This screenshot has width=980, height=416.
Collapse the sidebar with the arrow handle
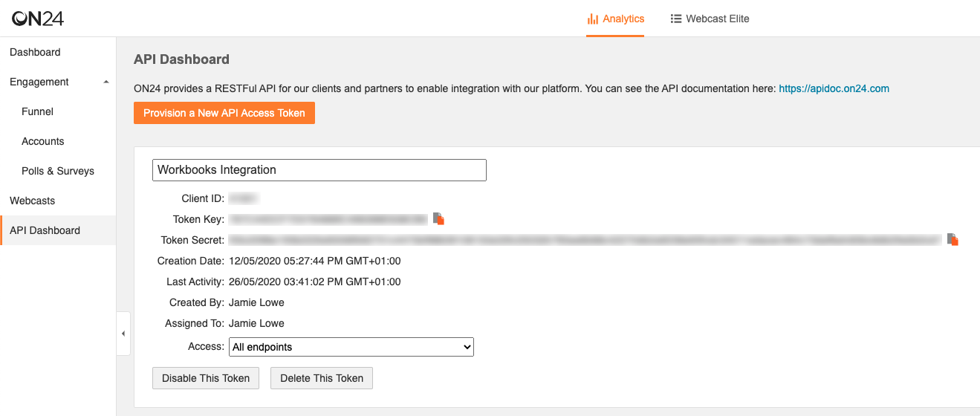[123, 334]
